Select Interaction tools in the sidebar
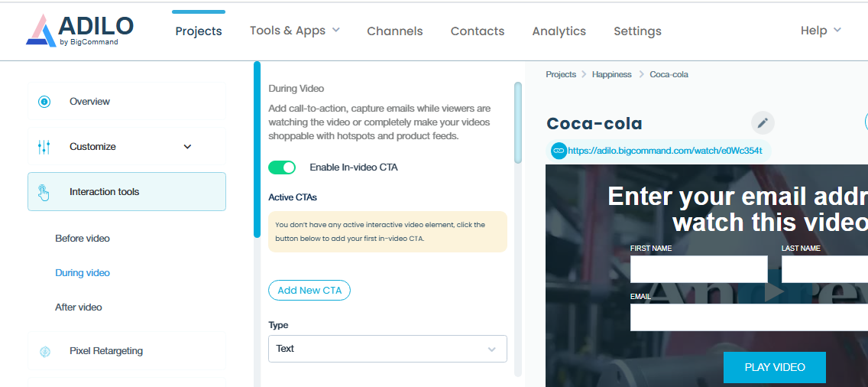Image resolution: width=868 pixels, height=387 pixels. coord(127,192)
